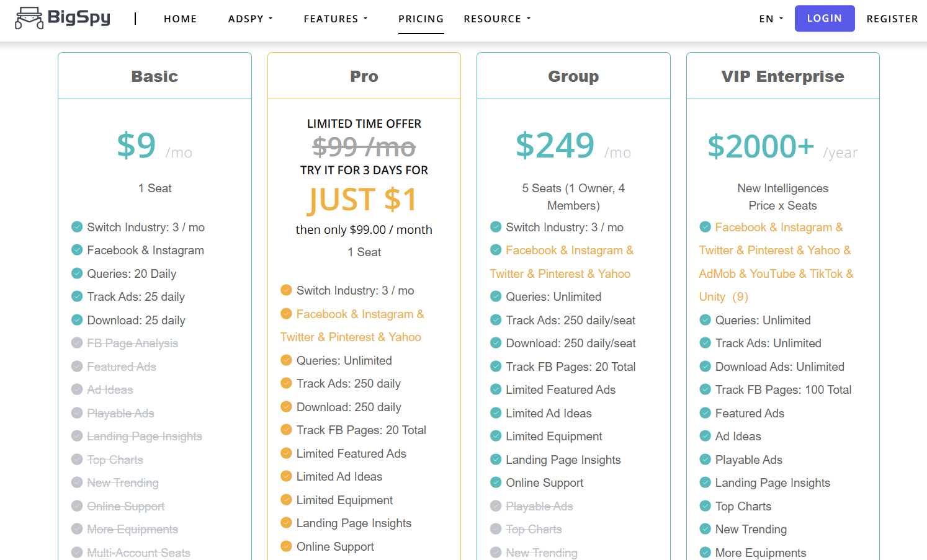Click the $2000+ VIP Enterprise price
Screen dimensions: 927x560
[761, 146]
